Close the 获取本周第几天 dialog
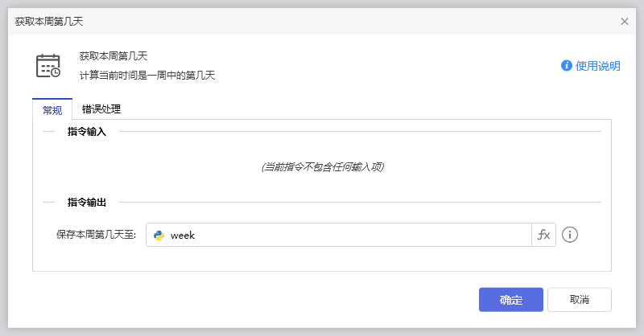 [625, 21]
